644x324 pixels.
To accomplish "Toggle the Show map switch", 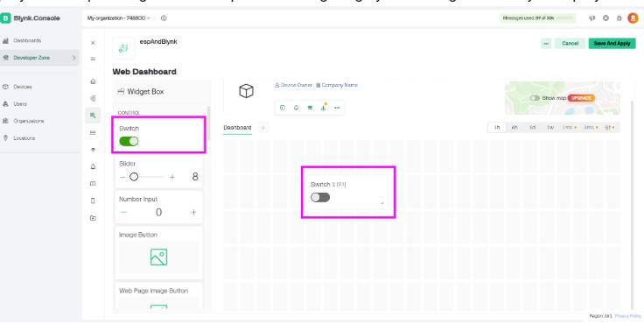I will 535,98.
